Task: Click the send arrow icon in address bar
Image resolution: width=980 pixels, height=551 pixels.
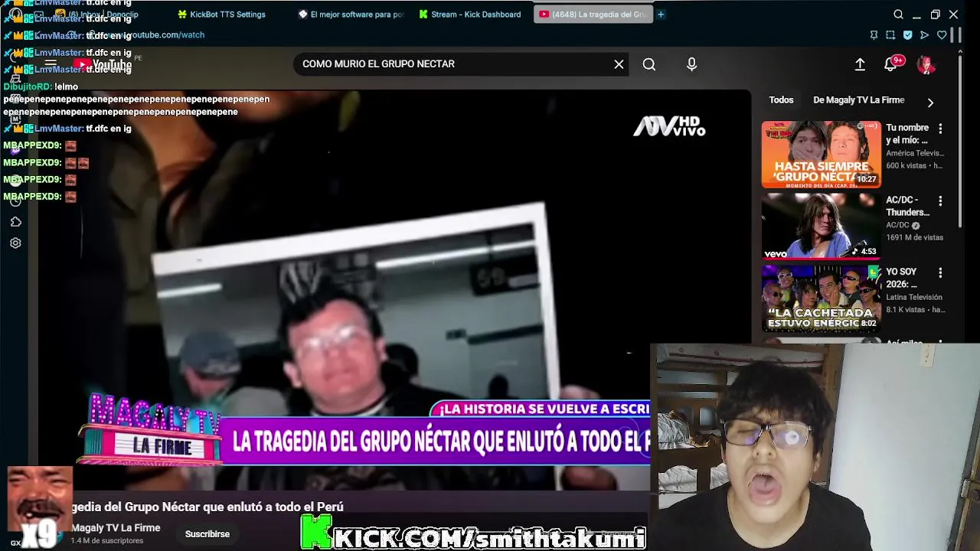Action: coord(924,35)
